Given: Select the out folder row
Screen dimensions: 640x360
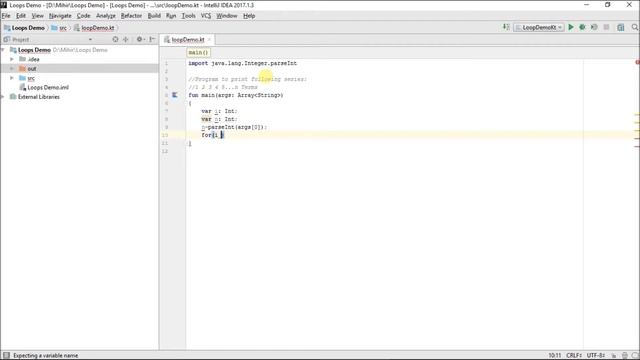Looking at the screenshot, I should tap(80, 69).
